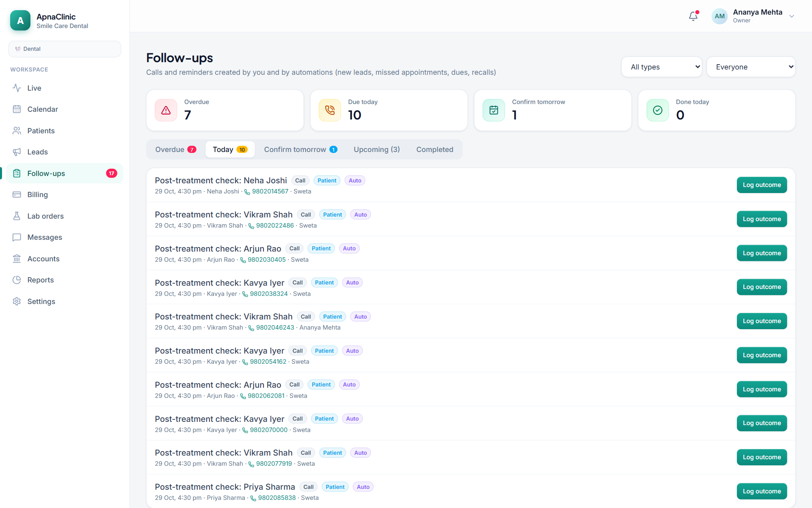Switch to Confirm tomorrow tab

tap(301, 149)
